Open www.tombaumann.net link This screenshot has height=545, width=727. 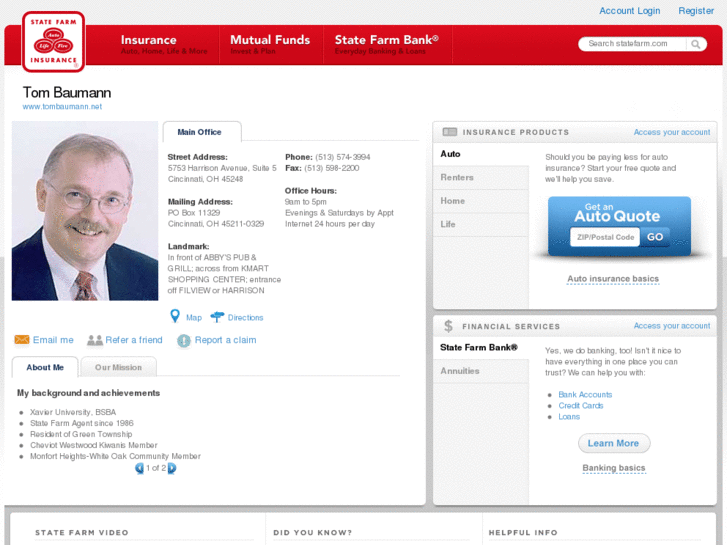coord(62,107)
